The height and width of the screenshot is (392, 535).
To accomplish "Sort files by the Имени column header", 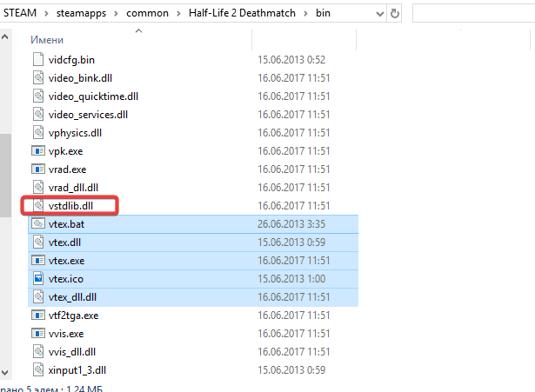I will point(47,40).
